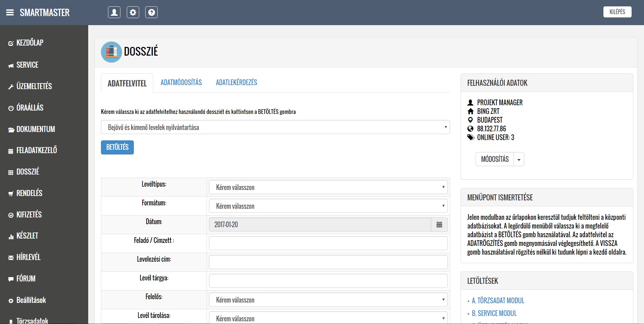Switch to the ADATMÓDOSÍTÁS tab
The image size is (644, 324).
(181, 83)
